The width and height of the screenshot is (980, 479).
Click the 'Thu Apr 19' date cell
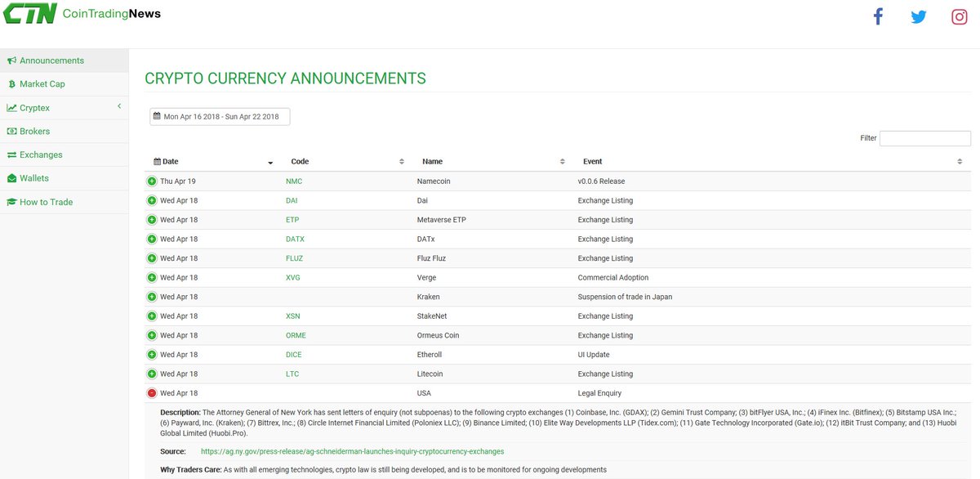click(178, 181)
